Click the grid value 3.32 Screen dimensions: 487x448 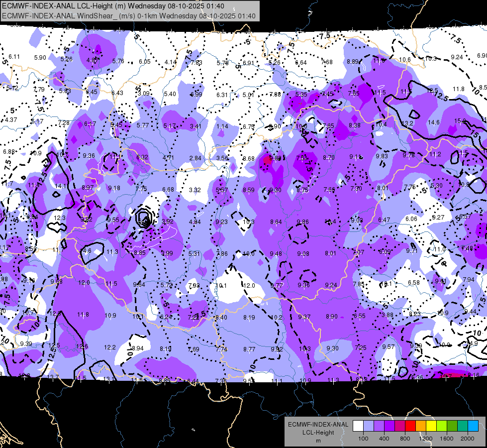point(195,190)
